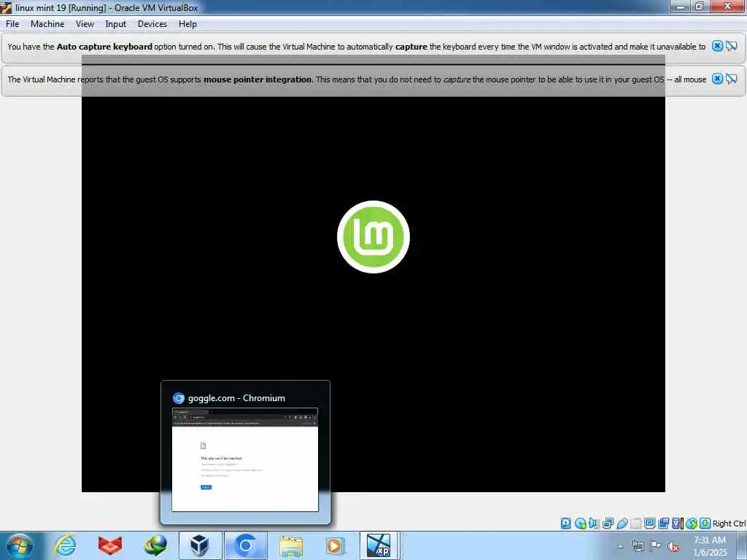747x560 pixels.
Task: Click the display status icon
Action: point(649,524)
